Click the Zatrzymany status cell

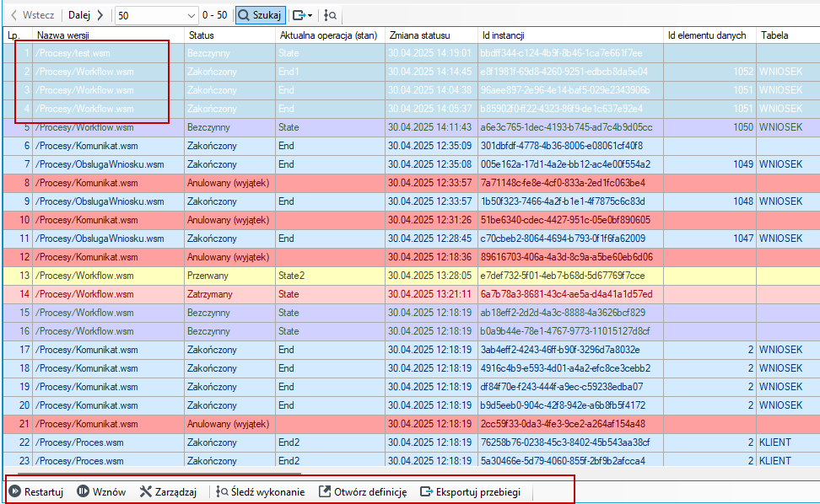pos(230,294)
